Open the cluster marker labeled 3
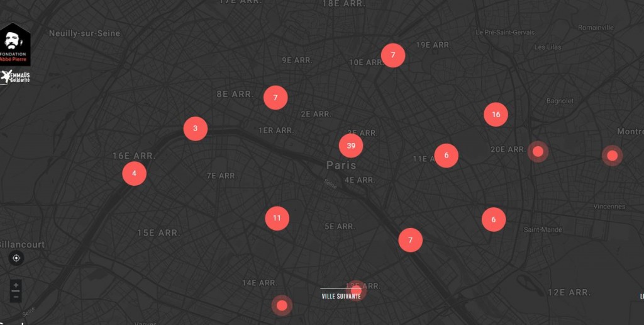 (196, 128)
